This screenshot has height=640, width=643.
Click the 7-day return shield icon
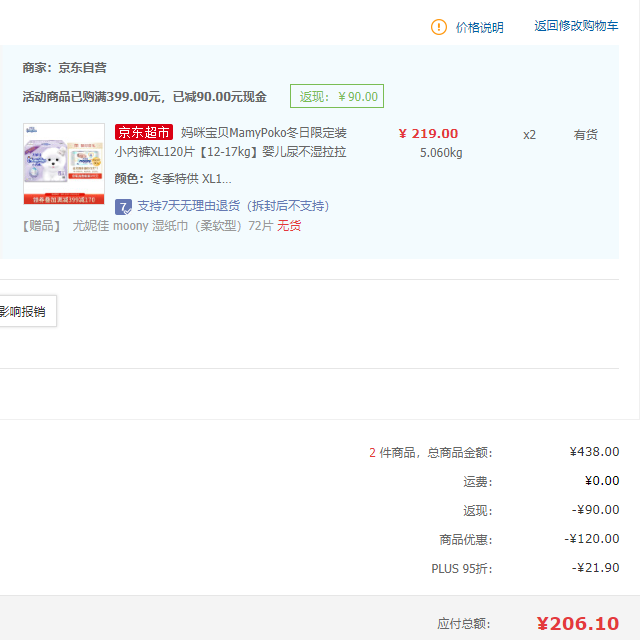point(123,207)
